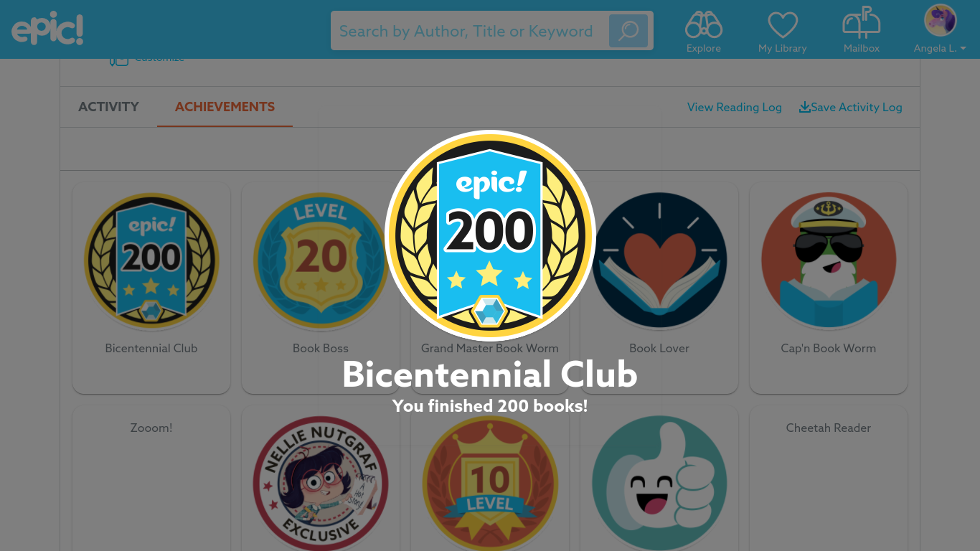Screen dimensions: 980x551
Task: Click the Epic! logo
Action: (47, 29)
